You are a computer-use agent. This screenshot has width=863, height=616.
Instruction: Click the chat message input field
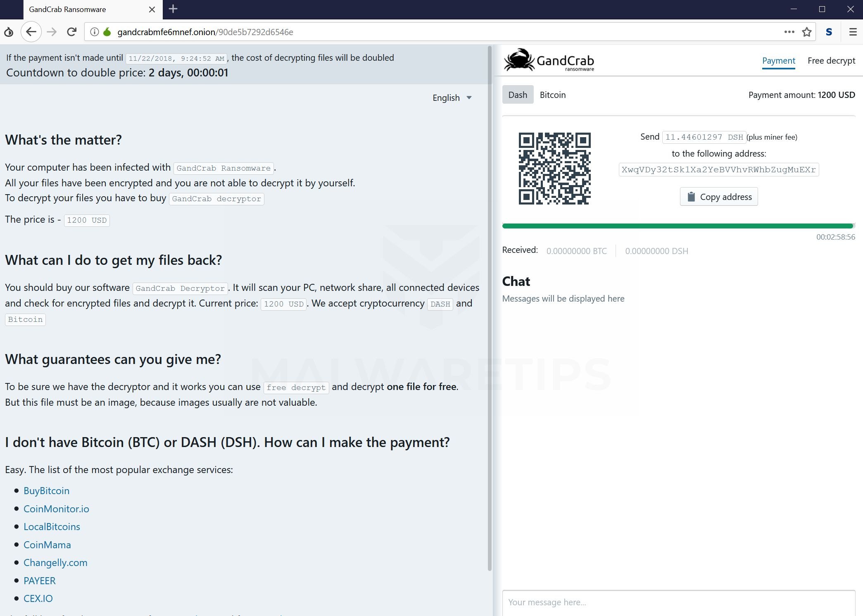[x=678, y=602]
